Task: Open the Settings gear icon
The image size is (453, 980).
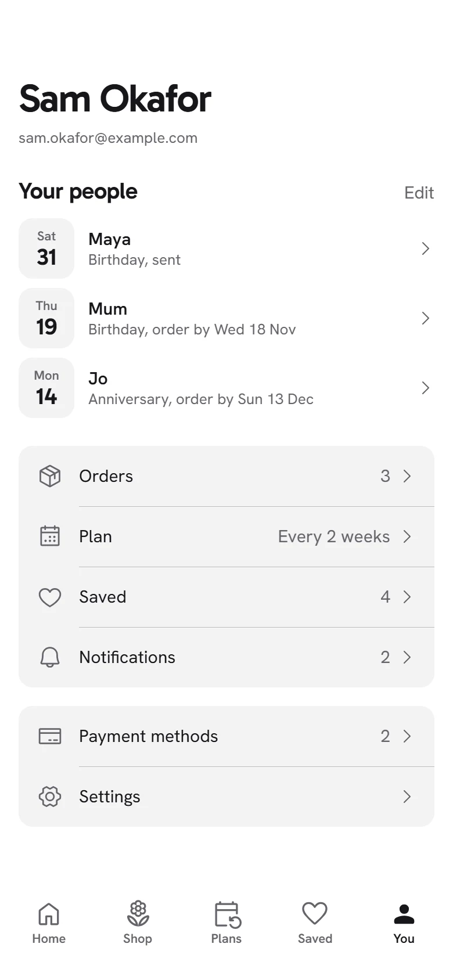Action: [x=50, y=797]
